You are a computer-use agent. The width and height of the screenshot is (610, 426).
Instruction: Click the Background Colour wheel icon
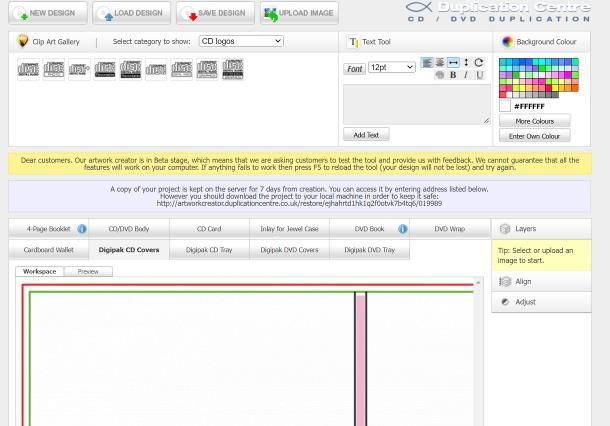pos(507,41)
